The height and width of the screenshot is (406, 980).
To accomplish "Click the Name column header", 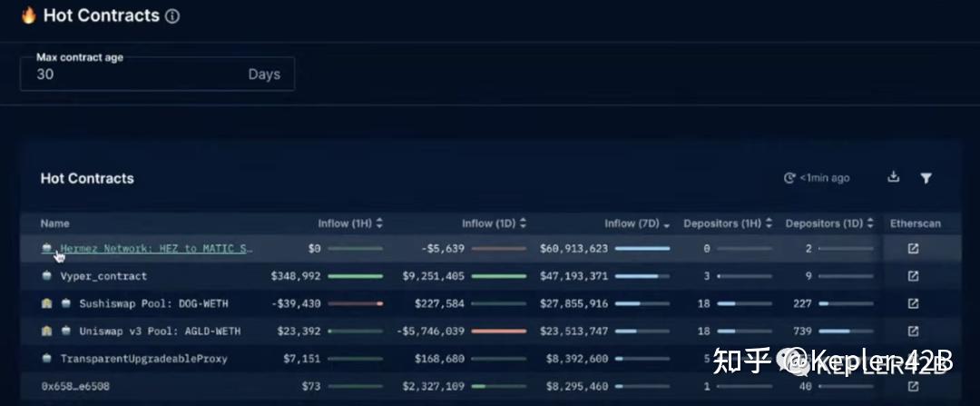I will (x=55, y=223).
